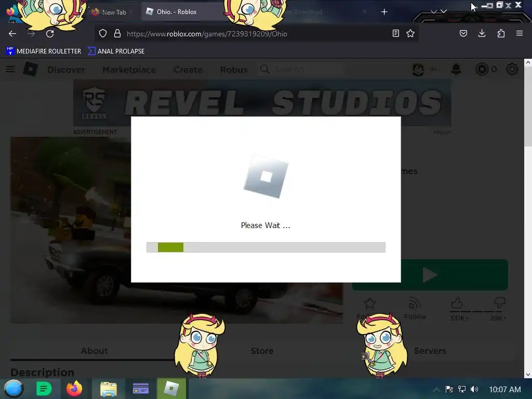
Task: Like the game with thumbs up
Action: [x=457, y=303]
